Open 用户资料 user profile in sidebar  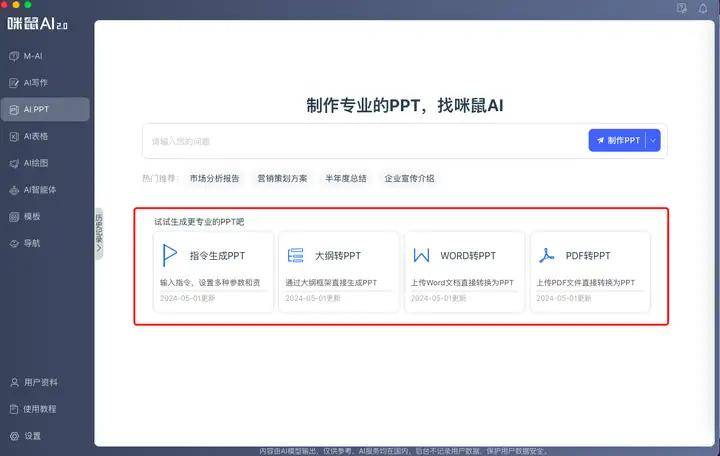tap(39, 382)
